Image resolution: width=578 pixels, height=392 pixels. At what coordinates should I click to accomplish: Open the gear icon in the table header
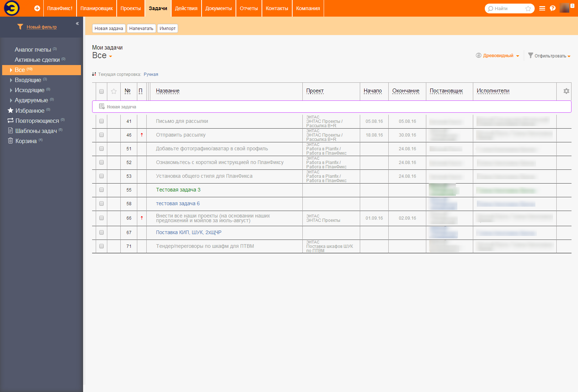click(x=566, y=91)
